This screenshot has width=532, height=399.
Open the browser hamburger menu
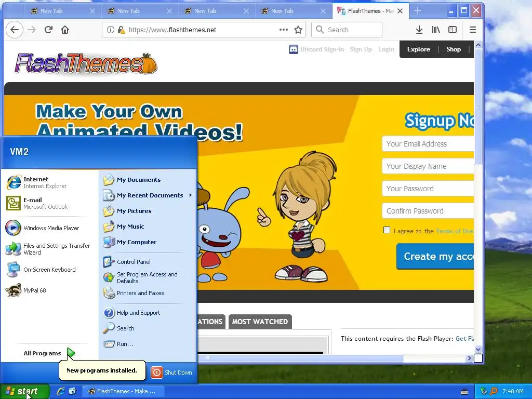tap(473, 30)
